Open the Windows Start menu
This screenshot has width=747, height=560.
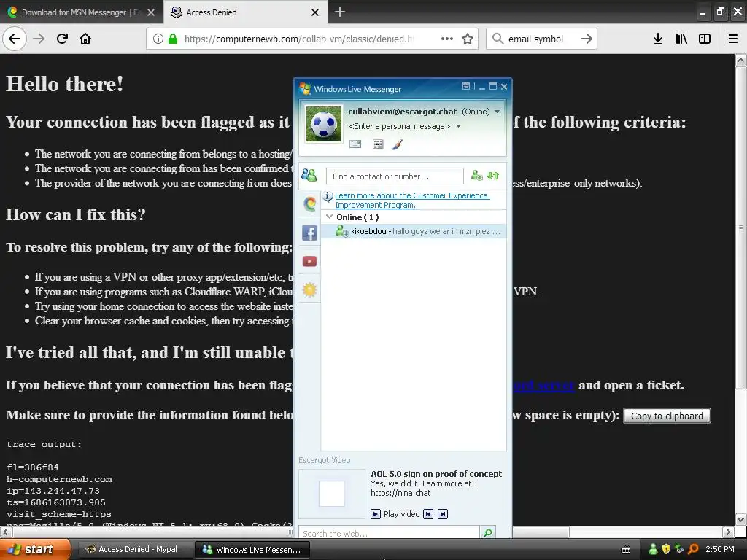(x=35, y=550)
